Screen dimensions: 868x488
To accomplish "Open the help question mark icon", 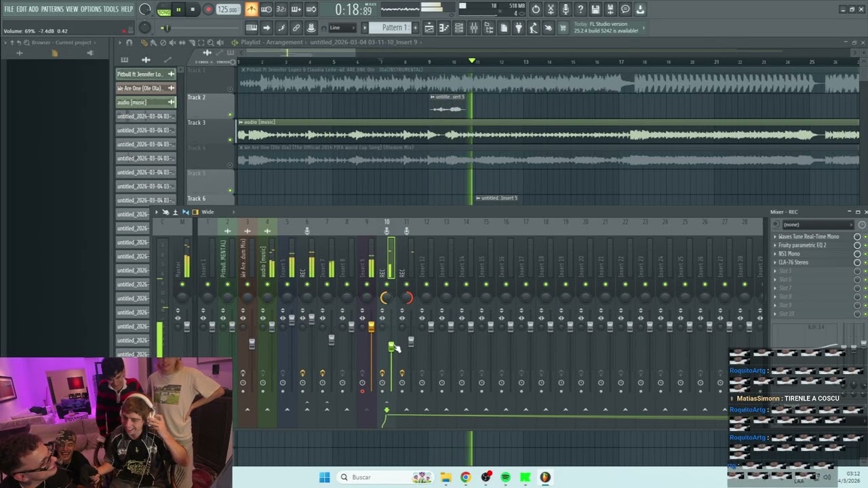I will 580,9.
